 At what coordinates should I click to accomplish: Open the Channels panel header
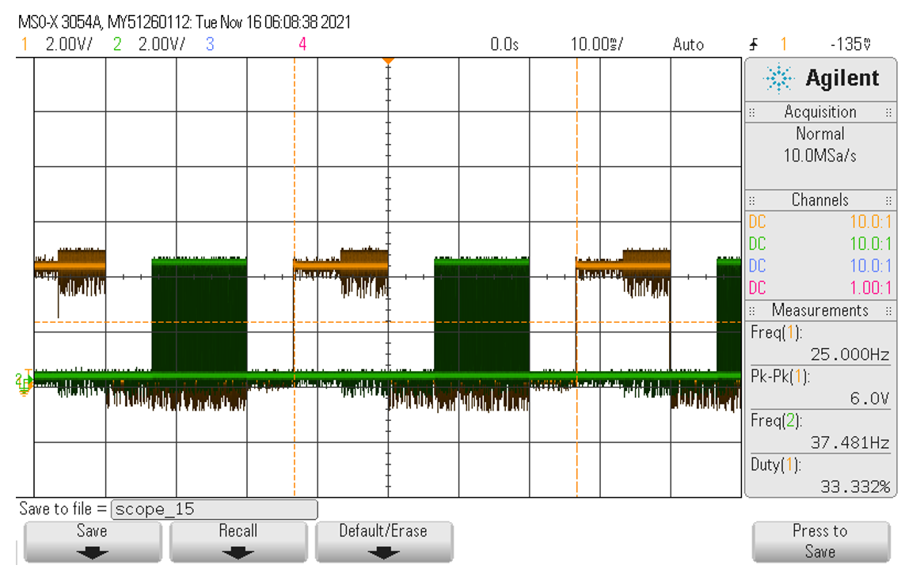(x=820, y=200)
